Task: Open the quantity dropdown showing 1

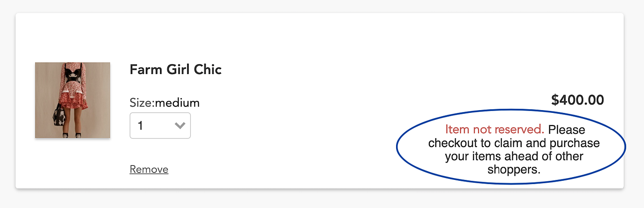Action: (x=160, y=126)
